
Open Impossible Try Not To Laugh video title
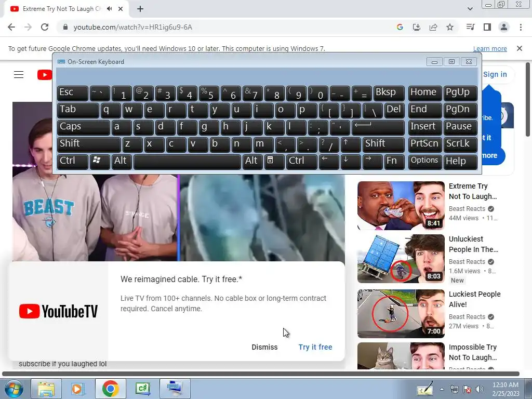click(473, 352)
